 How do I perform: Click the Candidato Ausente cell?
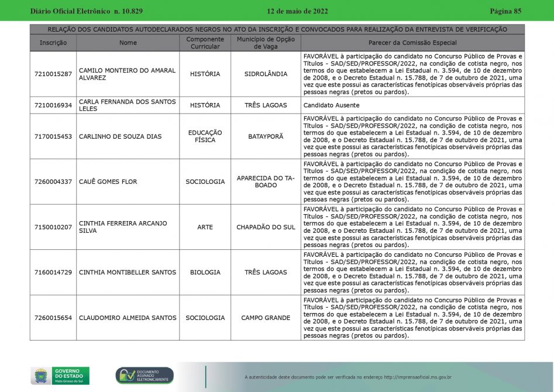[331, 105]
